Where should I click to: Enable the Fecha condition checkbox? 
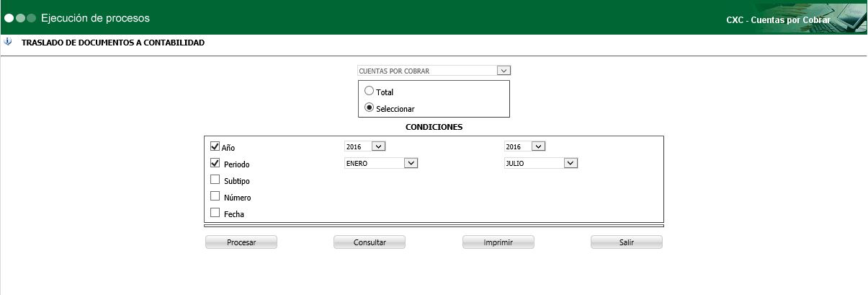(215, 213)
